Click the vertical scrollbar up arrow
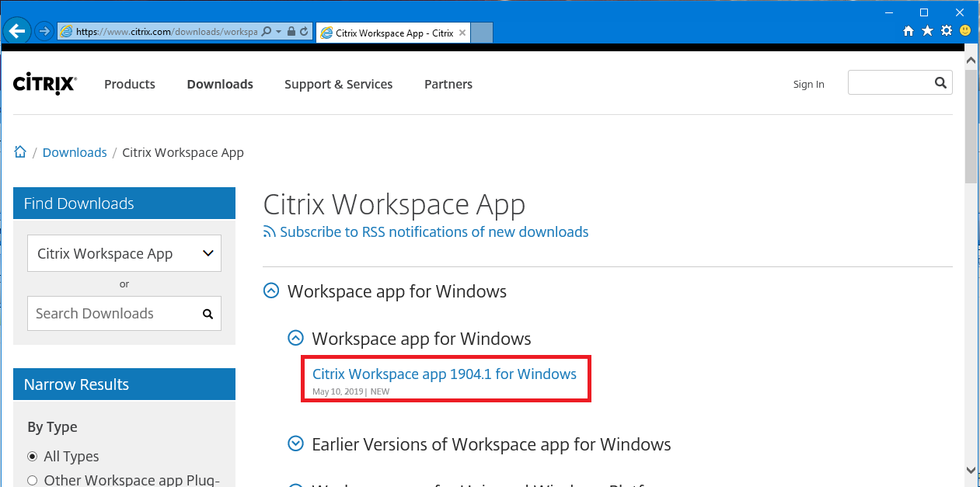Image resolution: width=980 pixels, height=487 pixels. [971, 60]
